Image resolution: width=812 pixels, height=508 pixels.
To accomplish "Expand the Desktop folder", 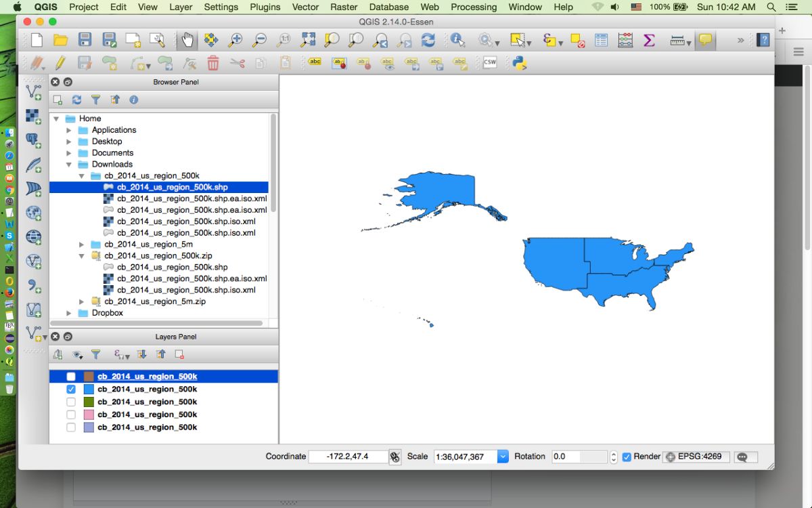I will pos(69,142).
